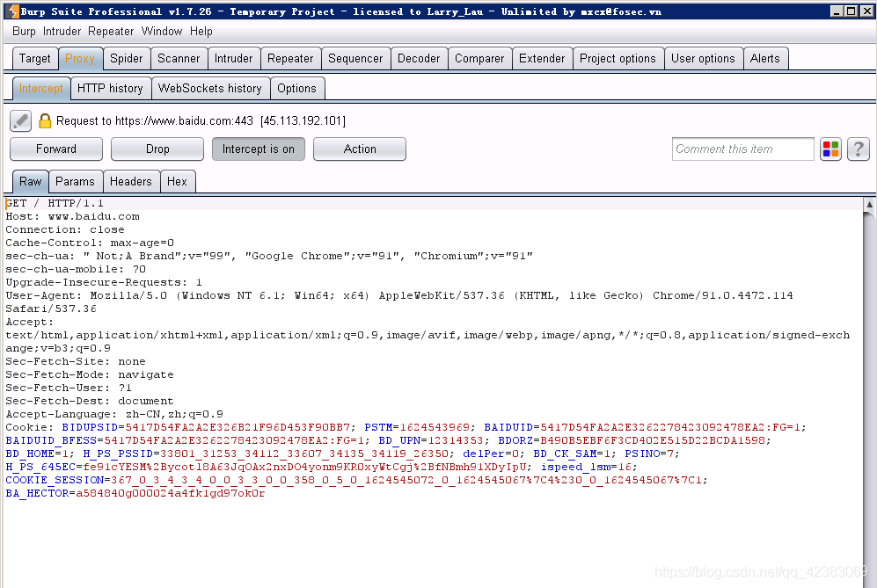Click the yellow padlock HTTPS icon
The image size is (877, 588).
coord(45,120)
